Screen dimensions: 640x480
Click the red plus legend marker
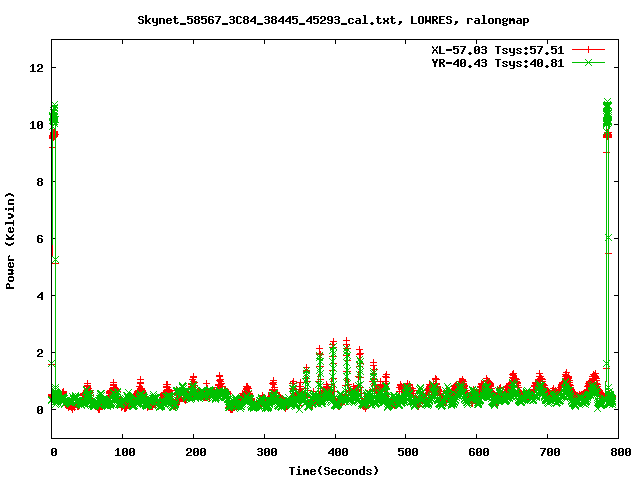click(x=588, y=50)
